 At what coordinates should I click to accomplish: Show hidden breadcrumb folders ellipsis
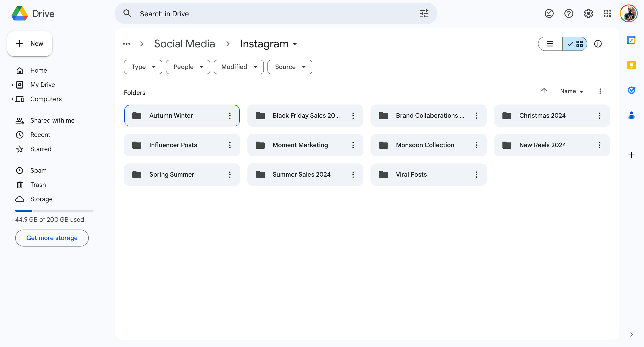click(127, 44)
